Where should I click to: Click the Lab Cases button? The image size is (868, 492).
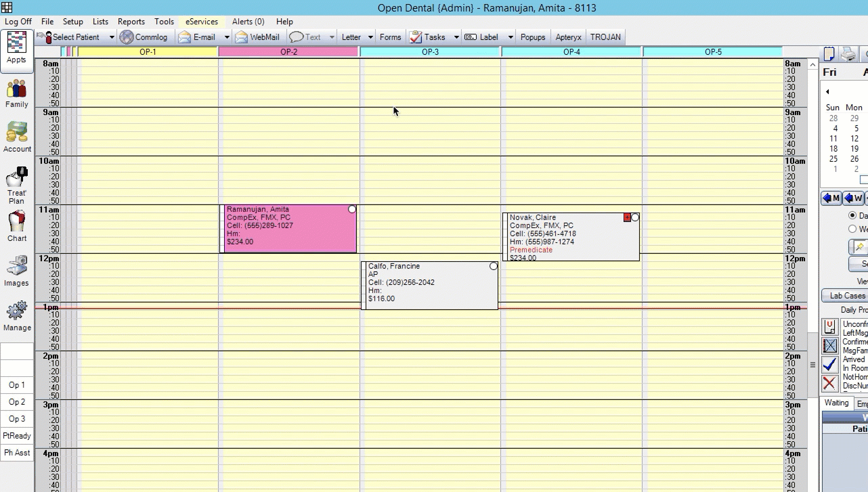point(846,296)
